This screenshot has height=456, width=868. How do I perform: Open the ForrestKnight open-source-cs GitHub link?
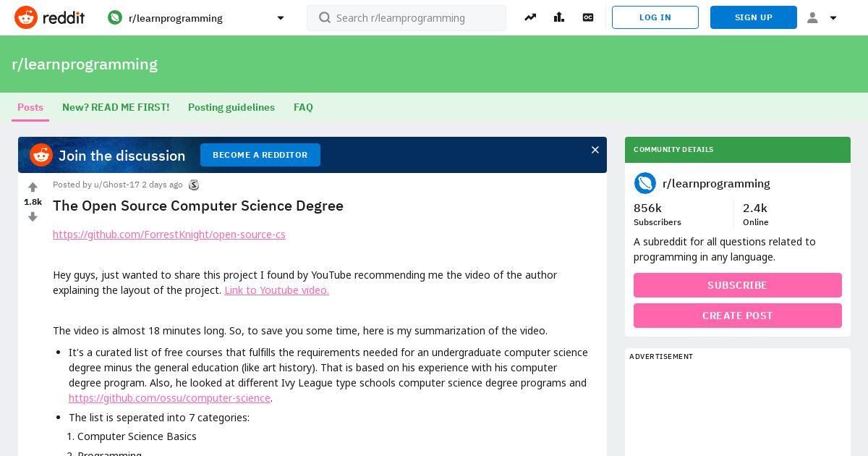[x=169, y=235]
